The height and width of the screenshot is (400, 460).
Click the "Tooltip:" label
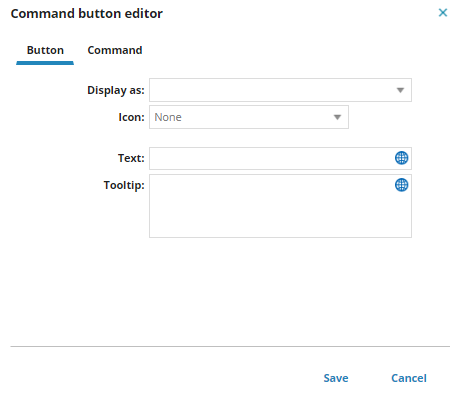124,185
